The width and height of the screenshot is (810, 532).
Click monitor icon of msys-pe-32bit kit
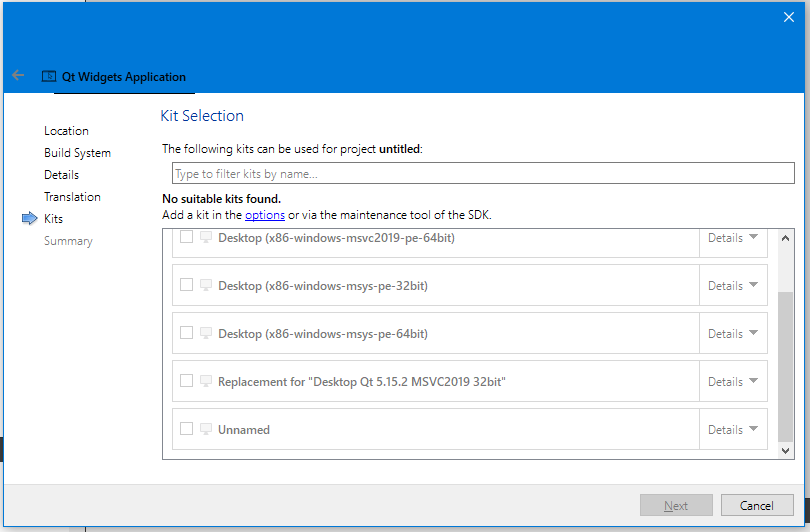(x=206, y=286)
